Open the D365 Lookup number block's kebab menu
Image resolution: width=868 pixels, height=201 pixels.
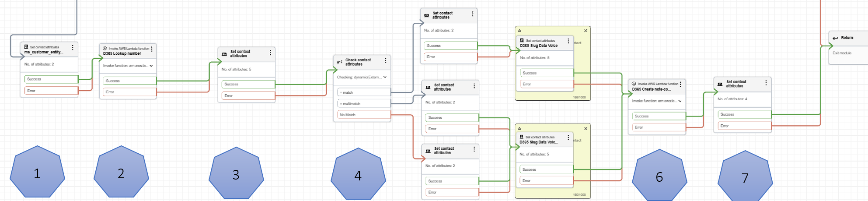pos(152,49)
